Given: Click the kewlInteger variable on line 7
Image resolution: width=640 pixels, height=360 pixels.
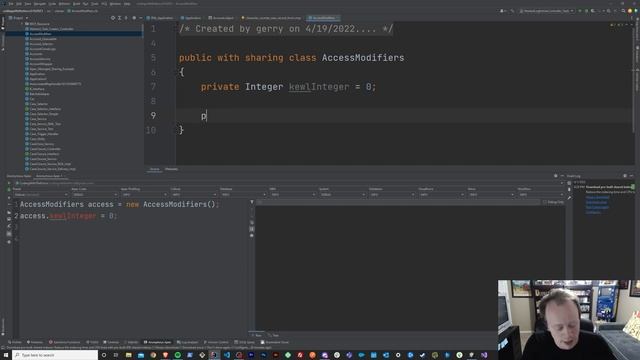Looking at the screenshot, I should (x=319, y=87).
